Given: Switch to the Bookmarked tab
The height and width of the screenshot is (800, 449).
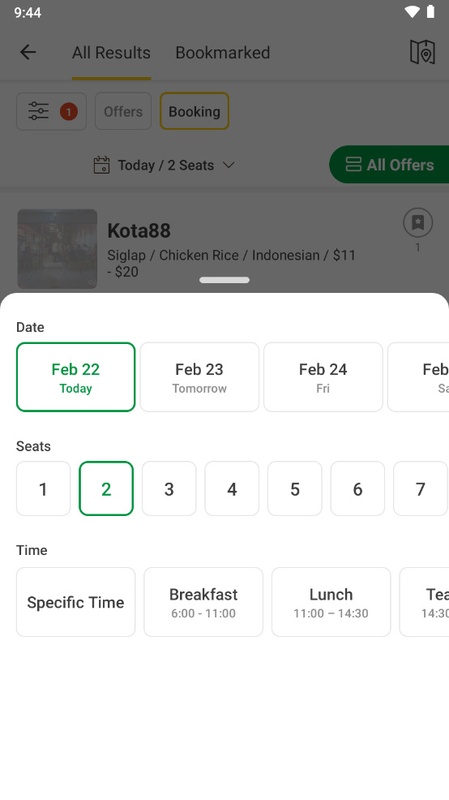Looking at the screenshot, I should click(x=222, y=53).
